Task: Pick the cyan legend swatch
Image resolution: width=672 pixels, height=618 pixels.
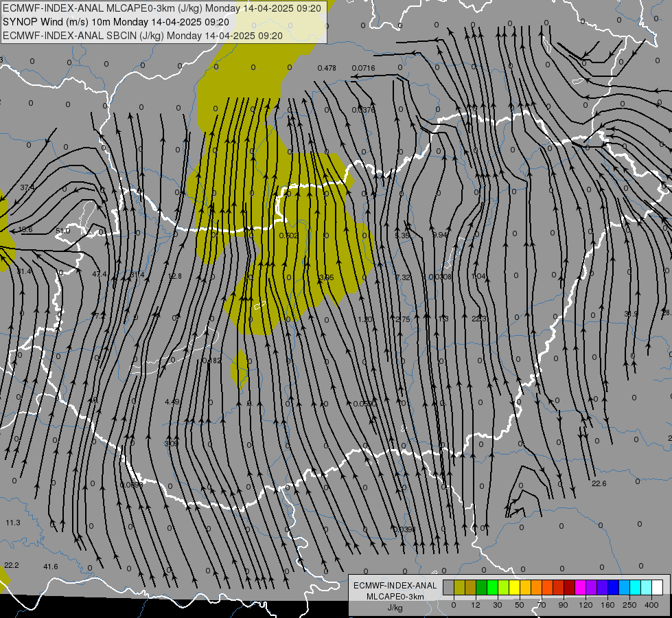Action: click(x=635, y=587)
